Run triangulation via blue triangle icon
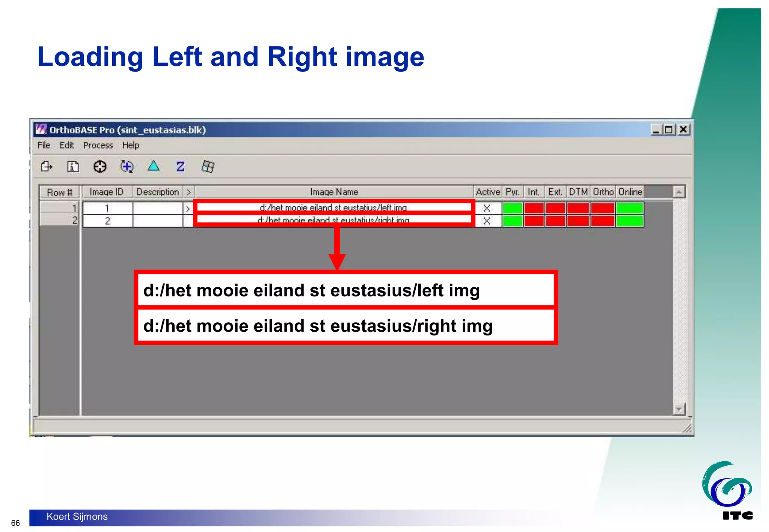769x532 pixels. 154,166
